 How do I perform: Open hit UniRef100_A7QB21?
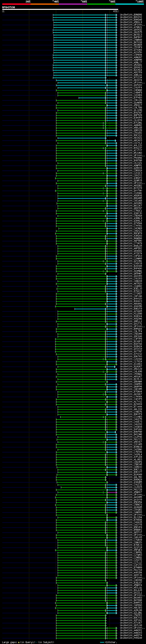(x=131, y=27)
